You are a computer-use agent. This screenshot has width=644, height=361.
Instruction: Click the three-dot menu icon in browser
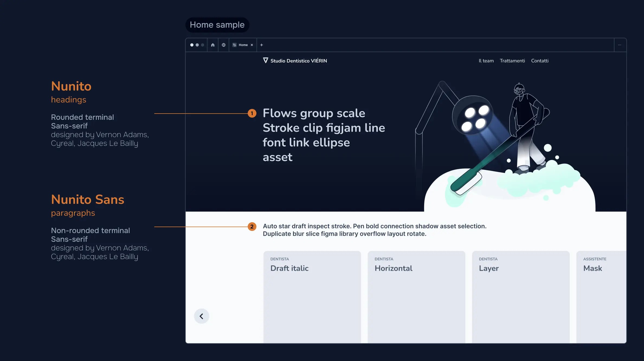(x=620, y=45)
